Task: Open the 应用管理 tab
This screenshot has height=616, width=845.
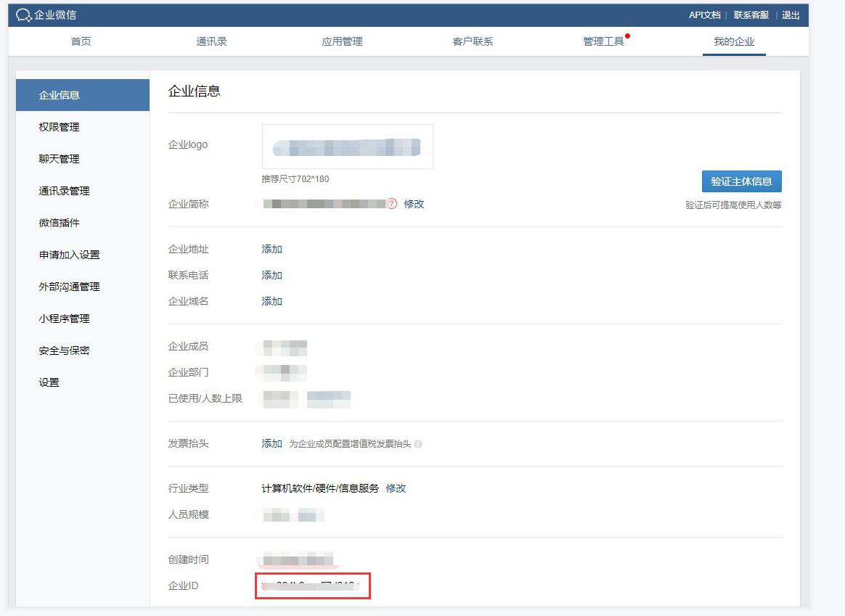Action: (342, 41)
